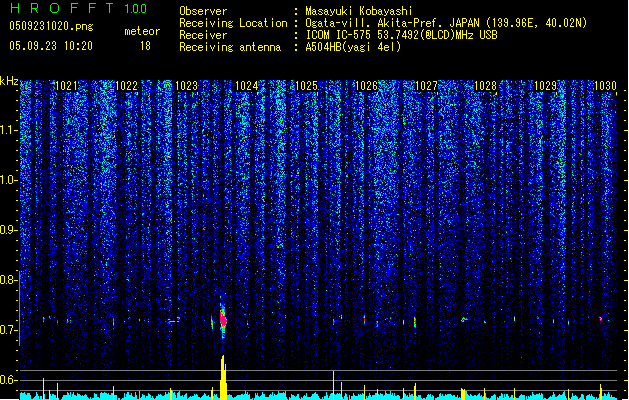Click location text Ogata-vill. Akita-Pref. JAPAN

coord(393,23)
